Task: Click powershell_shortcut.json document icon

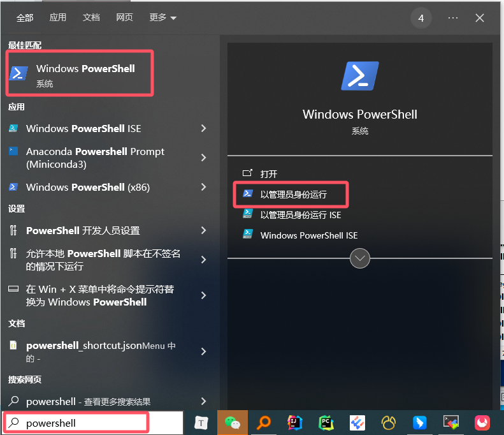Action: 13,346
